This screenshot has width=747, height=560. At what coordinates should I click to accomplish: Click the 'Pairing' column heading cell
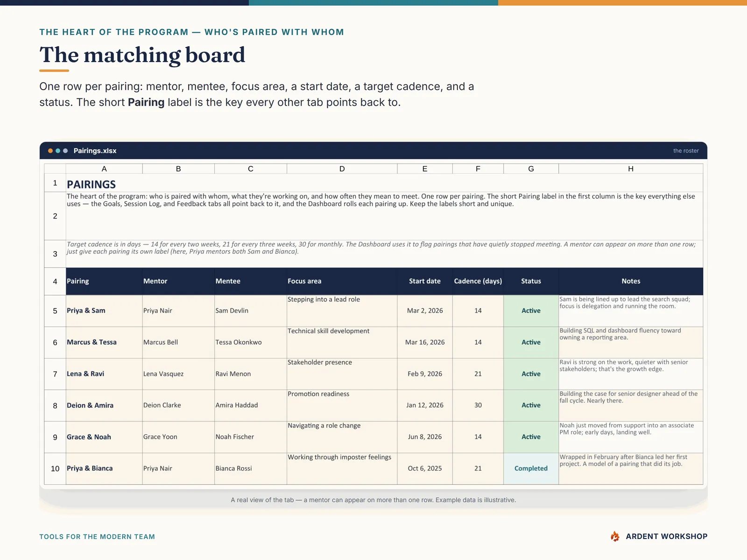[x=104, y=281]
